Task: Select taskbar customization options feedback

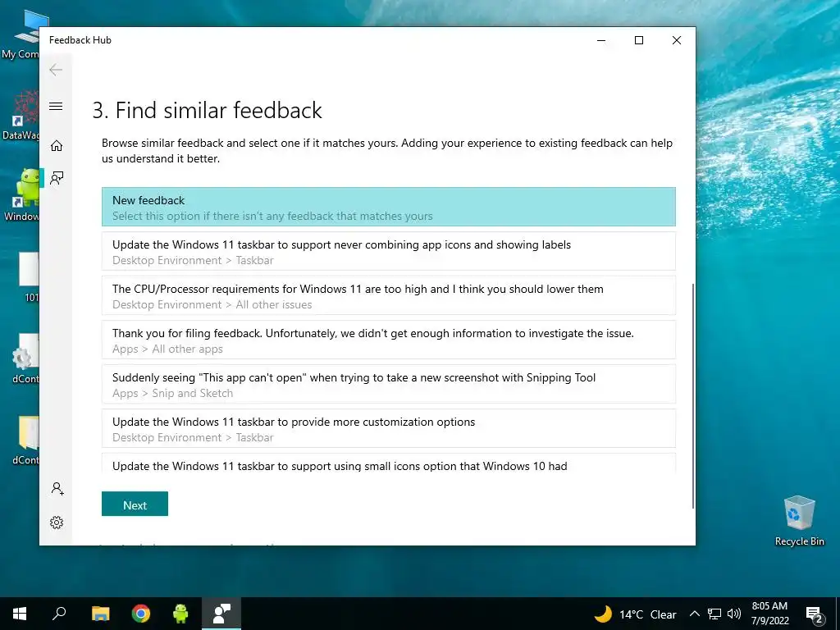Action: coord(388,428)
